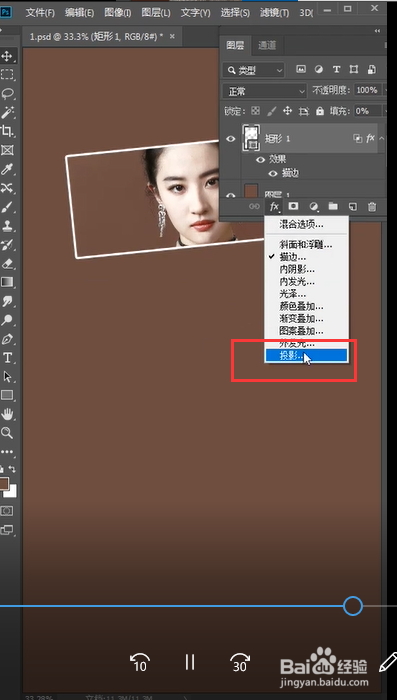The height and width of the screenshot is (700, 397).
Task: Choose 投影... from the fx menu
Action: (306, 355)
